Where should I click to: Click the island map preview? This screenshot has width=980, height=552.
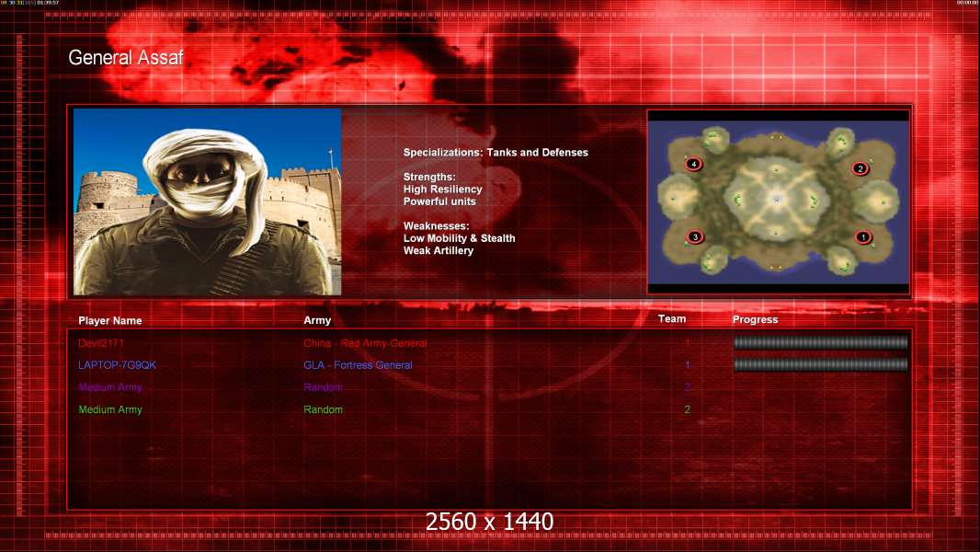click(778, 201)
